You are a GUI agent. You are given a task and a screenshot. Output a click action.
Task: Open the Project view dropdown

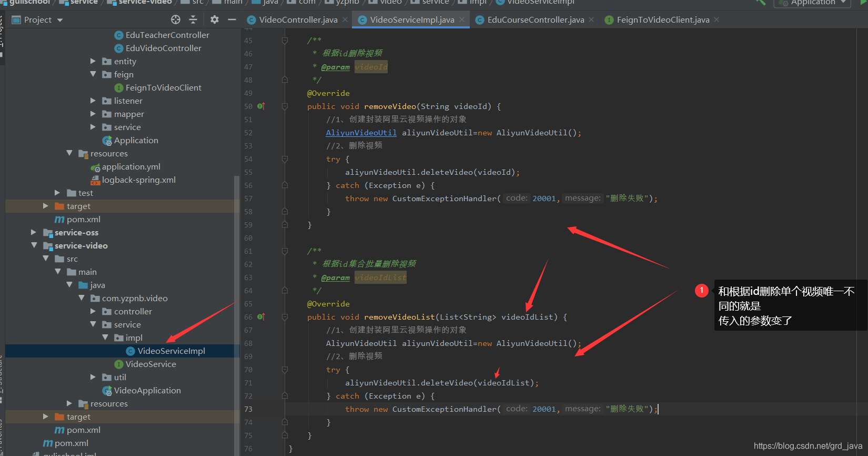click(60, 20)
